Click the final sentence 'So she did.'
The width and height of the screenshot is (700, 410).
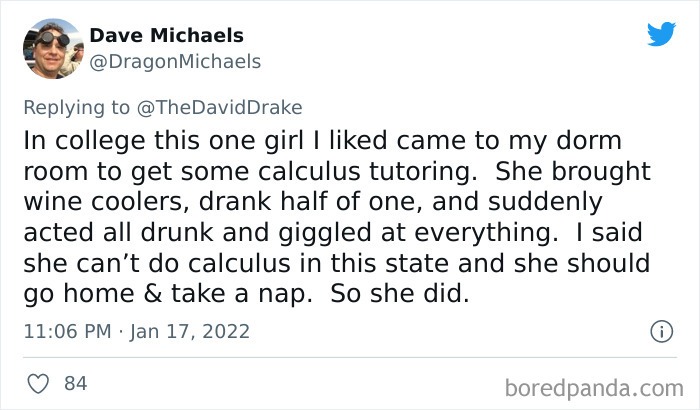click(x=400, y=293)
